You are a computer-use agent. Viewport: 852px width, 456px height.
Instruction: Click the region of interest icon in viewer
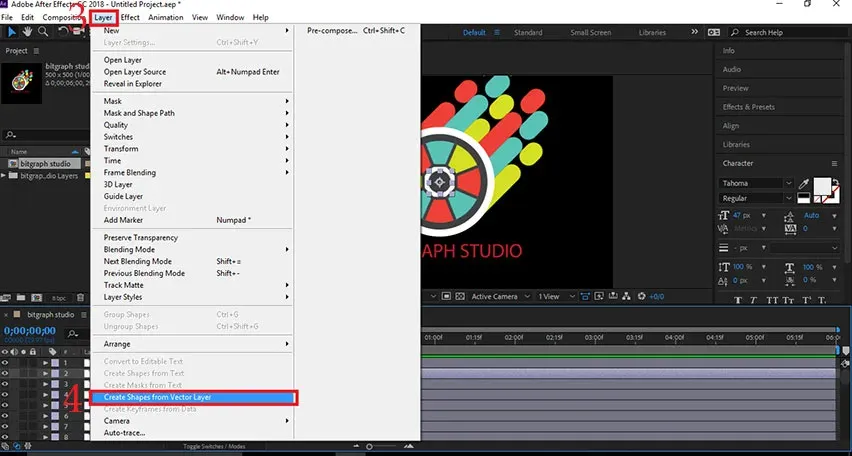(446, 297)
